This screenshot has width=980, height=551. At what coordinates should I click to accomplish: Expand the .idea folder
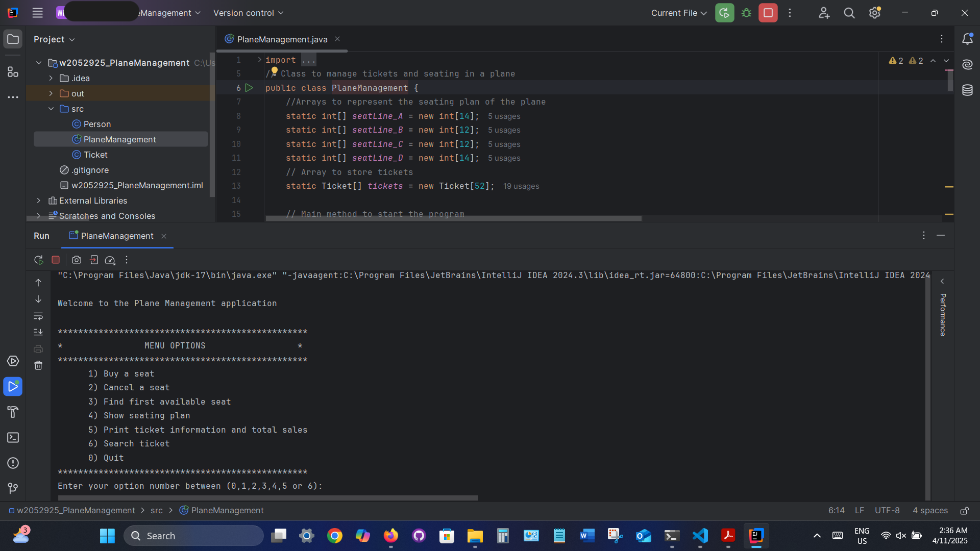51,78
